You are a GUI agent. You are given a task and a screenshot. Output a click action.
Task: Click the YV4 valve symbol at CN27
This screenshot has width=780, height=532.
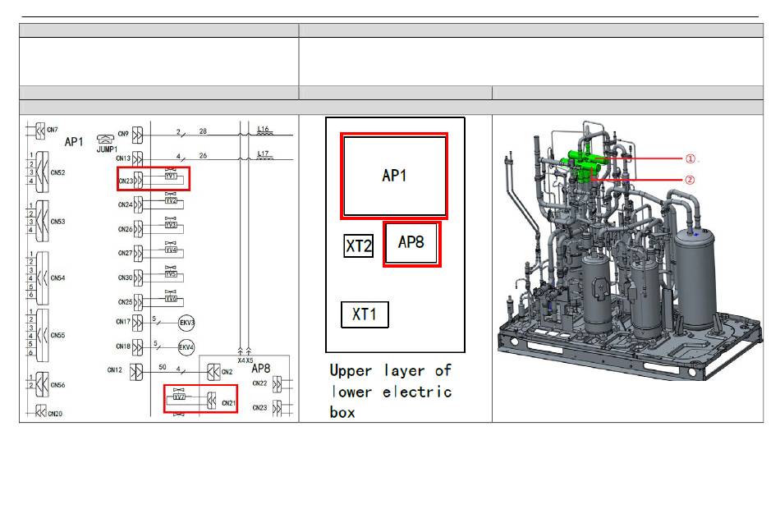point(172,250)
